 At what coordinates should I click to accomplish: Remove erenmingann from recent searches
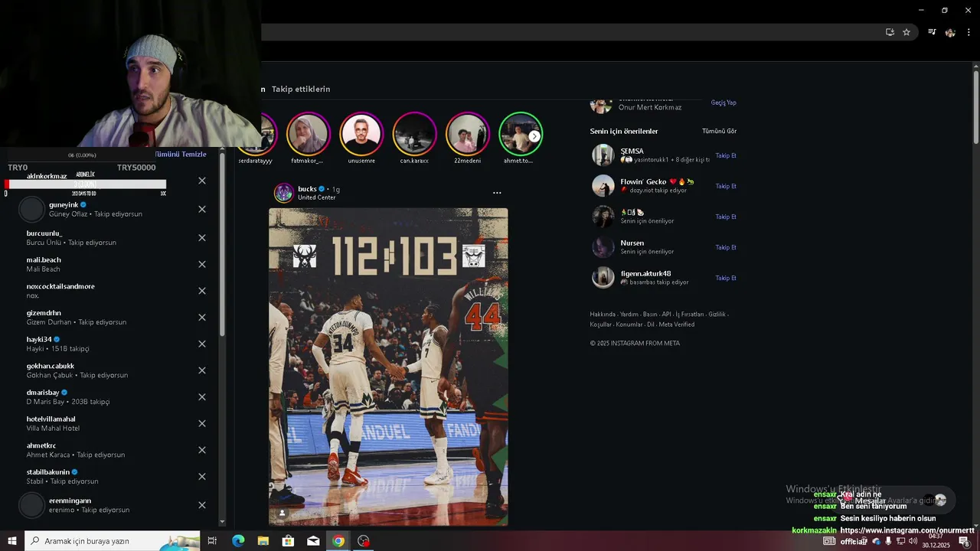tap(202, 505)
